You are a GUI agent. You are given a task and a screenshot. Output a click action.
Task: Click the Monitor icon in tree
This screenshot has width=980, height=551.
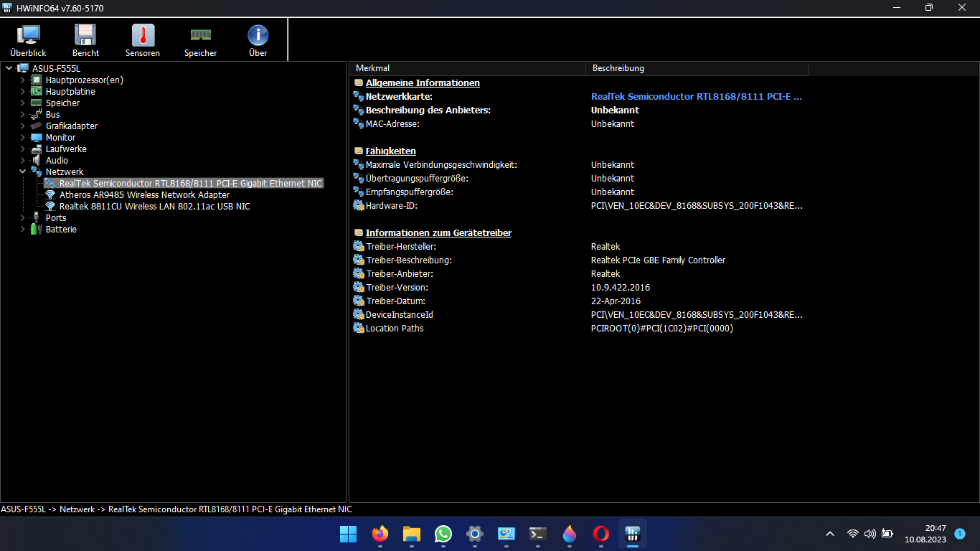pyautogui.click(x=36, y=137)
